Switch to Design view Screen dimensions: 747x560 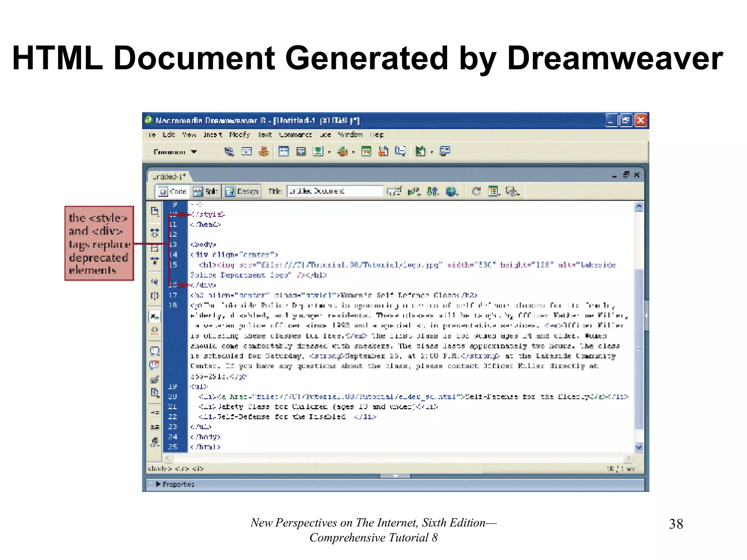point(241,191)
